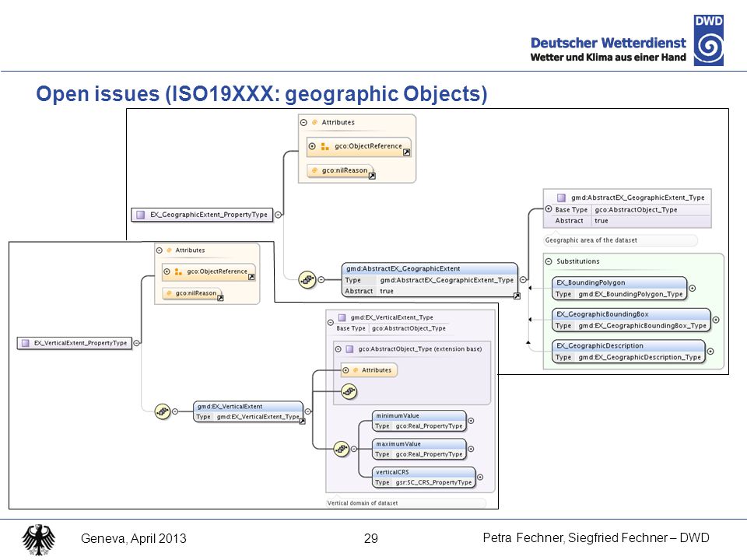Click 'Deutscher Wetterdienst' header text

[x=608, y=43]
